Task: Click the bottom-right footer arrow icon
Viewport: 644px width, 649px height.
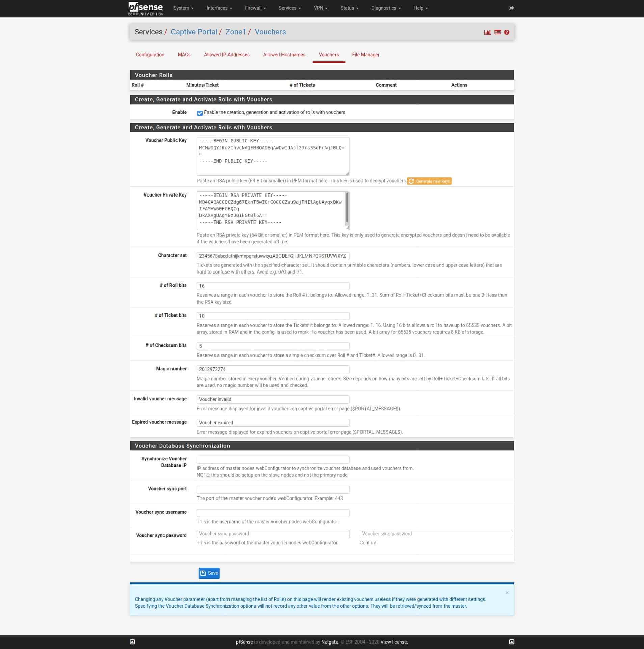Action: pos(512,642)
